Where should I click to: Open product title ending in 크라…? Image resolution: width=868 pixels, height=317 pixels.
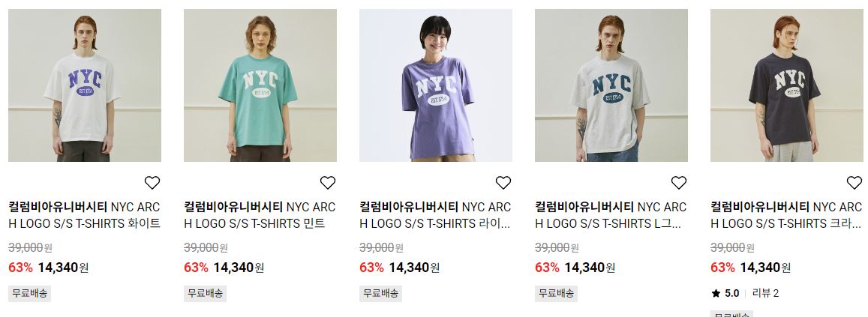[x=787, y=215]
